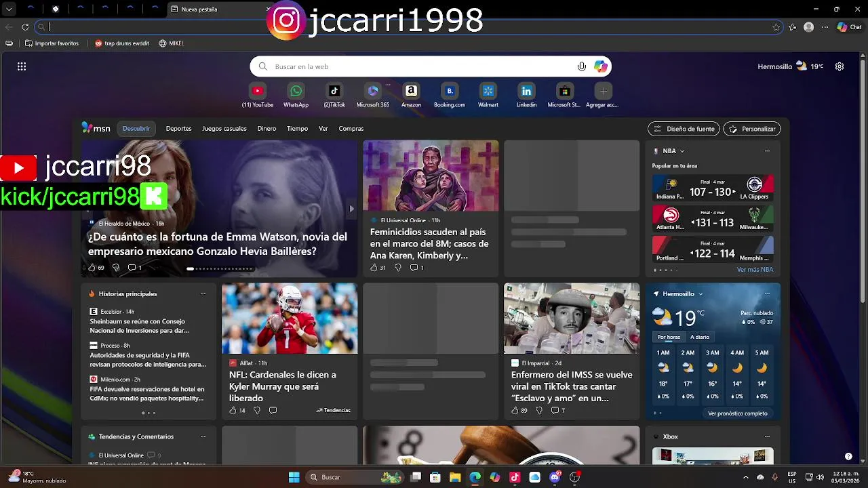Open the Amazon shortcut tile
Screen dimensions: 868x488
[411, 91]
